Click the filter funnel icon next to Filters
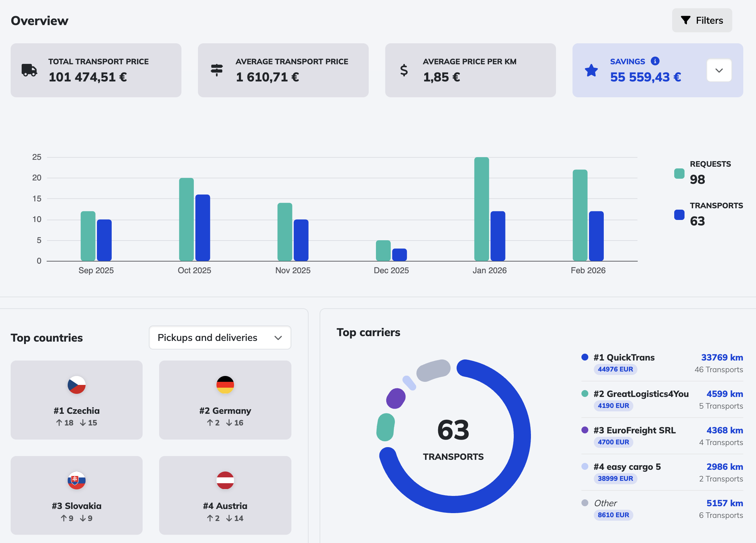 pyautogui.click(x=686, y=20)
